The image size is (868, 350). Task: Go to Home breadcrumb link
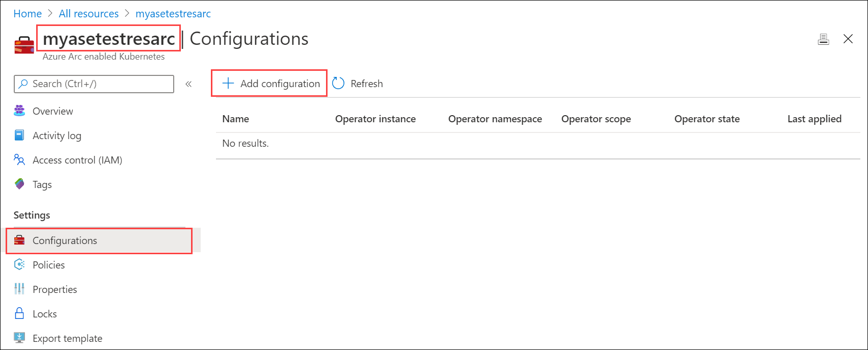(28, 14)
